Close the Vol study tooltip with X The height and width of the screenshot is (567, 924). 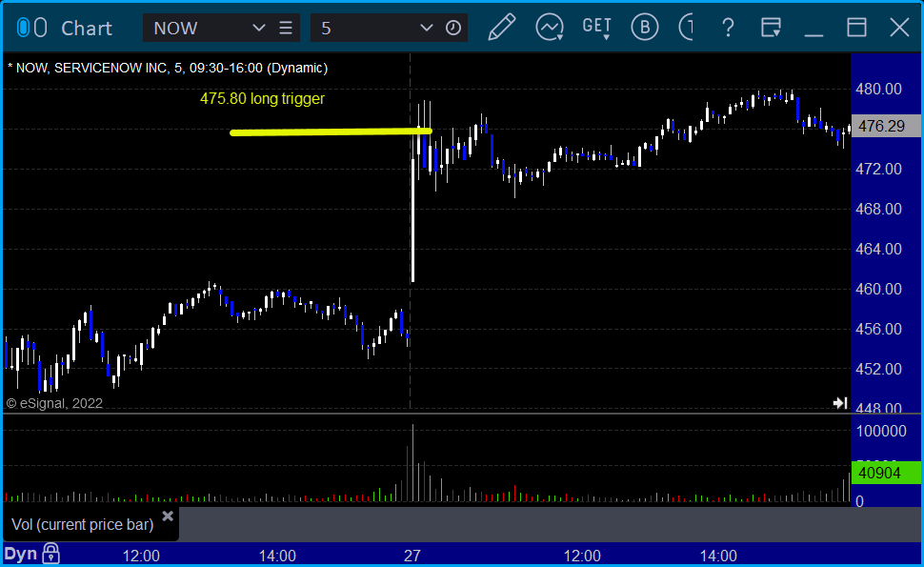click(168, 516)
